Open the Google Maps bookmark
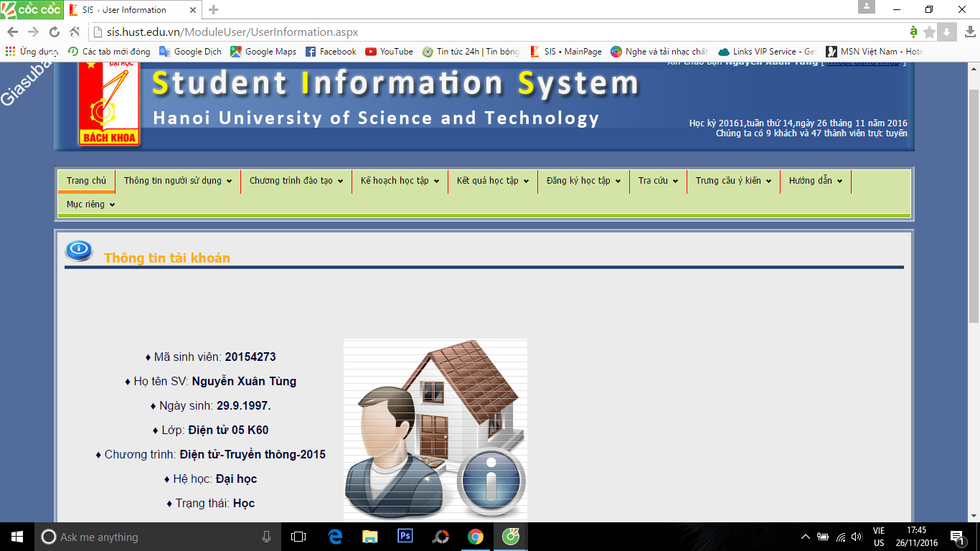This screenshot has height=551, width=980. click(x=263, y=52)
